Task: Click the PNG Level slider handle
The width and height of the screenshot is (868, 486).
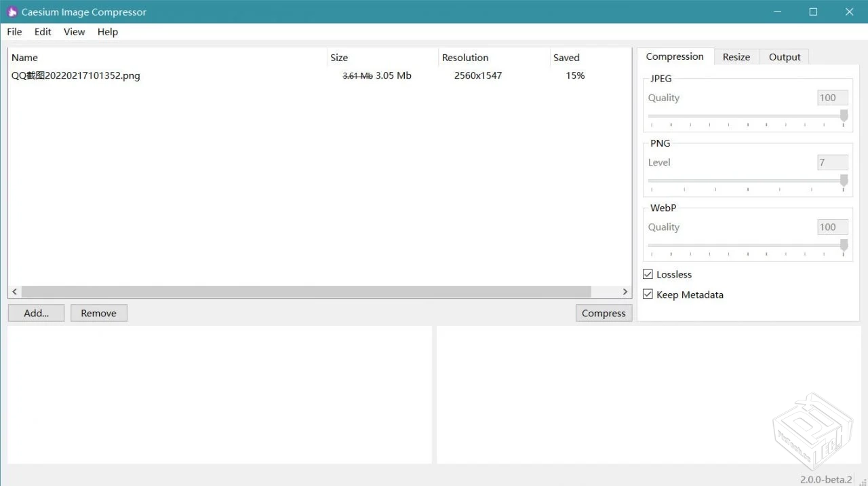Action: click(844, 181)
